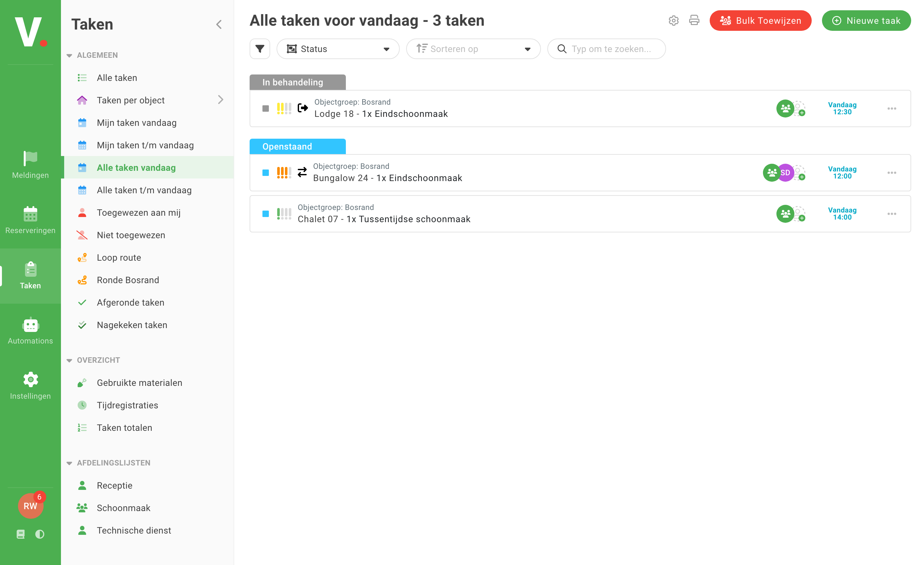Collapse the ALGEMEEN section
Screen dimensions: 924x565
pyautogui.click(x=69, y=56)
